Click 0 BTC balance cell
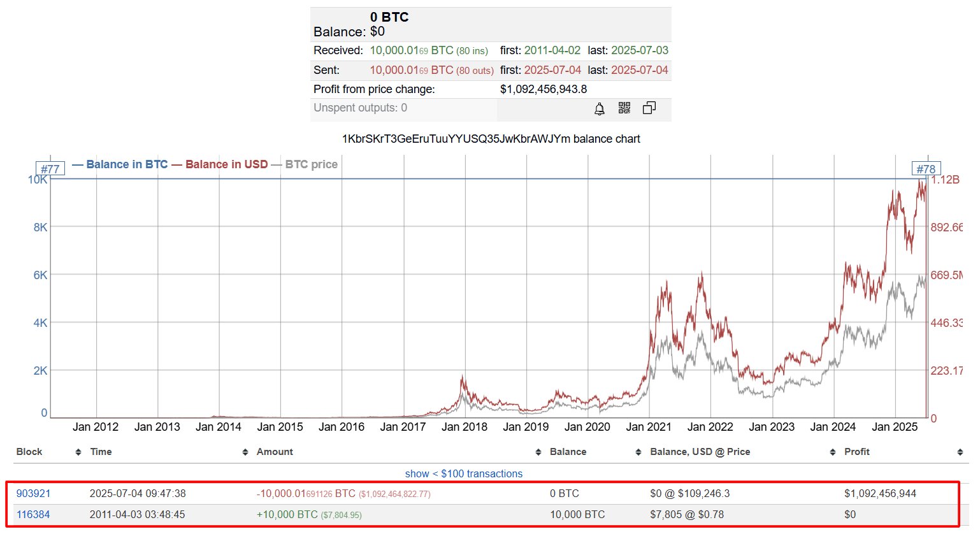 pyautogui.click(x=565, y=494)
